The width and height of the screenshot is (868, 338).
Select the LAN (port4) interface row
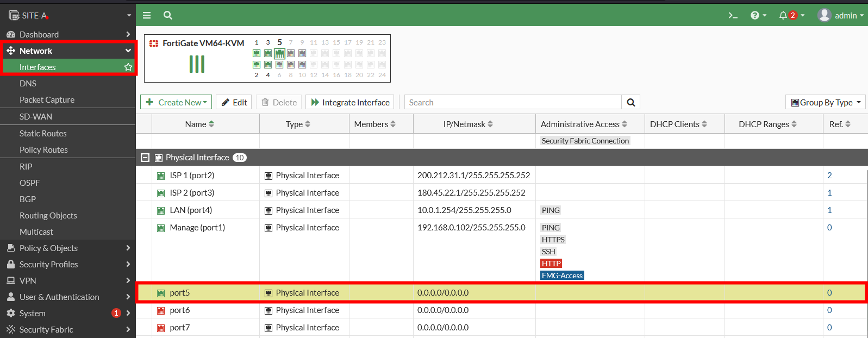coord(191,210)
